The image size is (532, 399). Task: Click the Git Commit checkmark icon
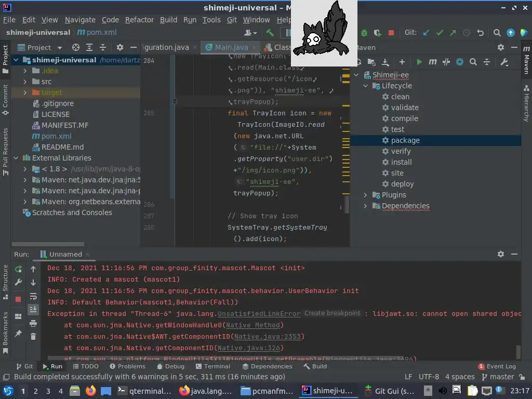tap(440, 33)
